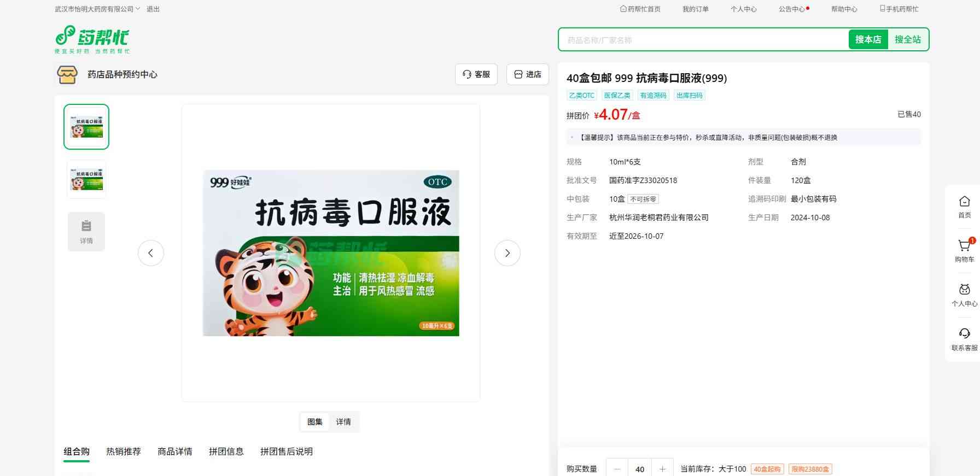980x476 pixels.
Task: Decrease purchase quantity with minus button
Action: 617,469
